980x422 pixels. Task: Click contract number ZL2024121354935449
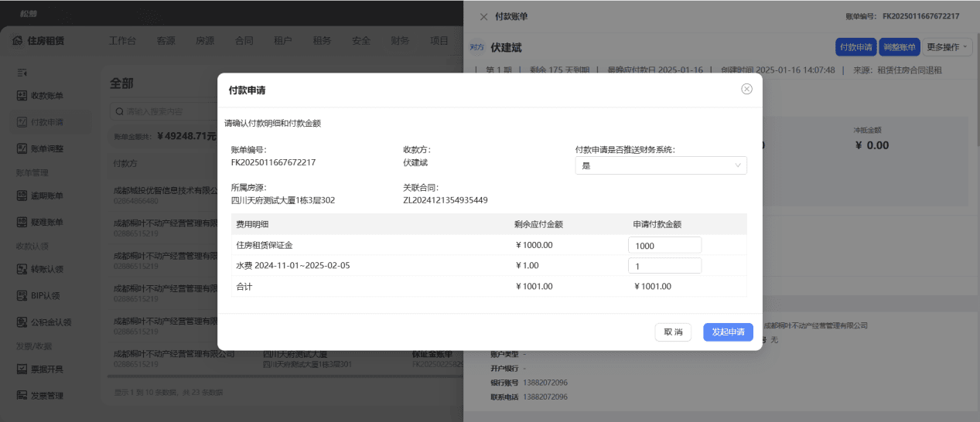(x=446, y=200)
